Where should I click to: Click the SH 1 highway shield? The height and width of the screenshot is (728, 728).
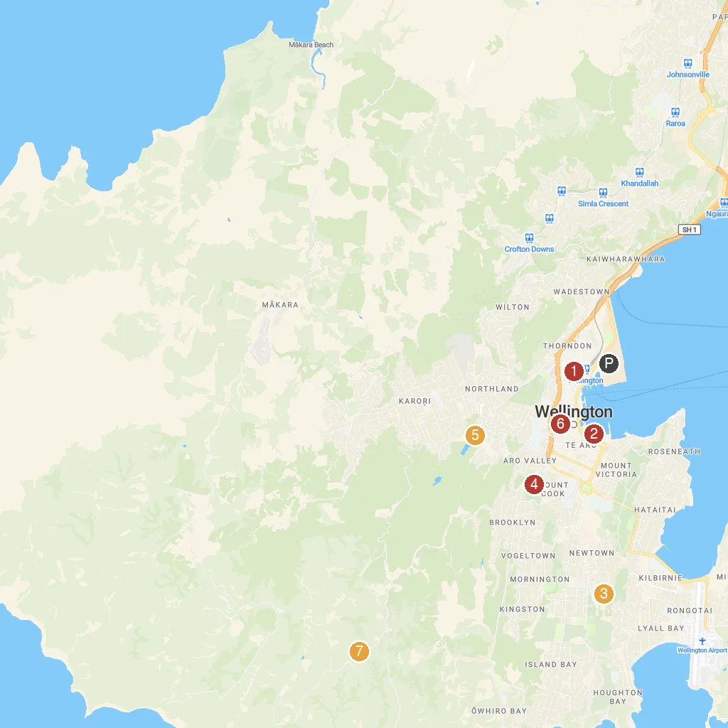click(x=690, y=230)
